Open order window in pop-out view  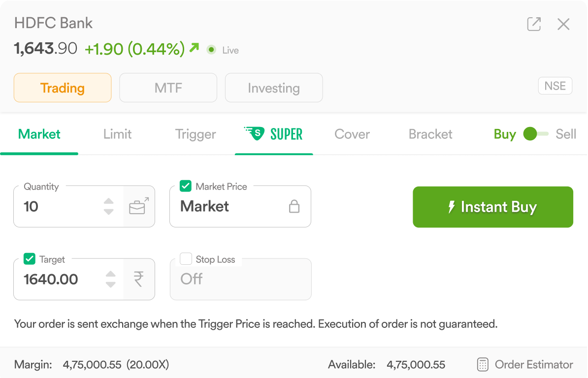534,24
